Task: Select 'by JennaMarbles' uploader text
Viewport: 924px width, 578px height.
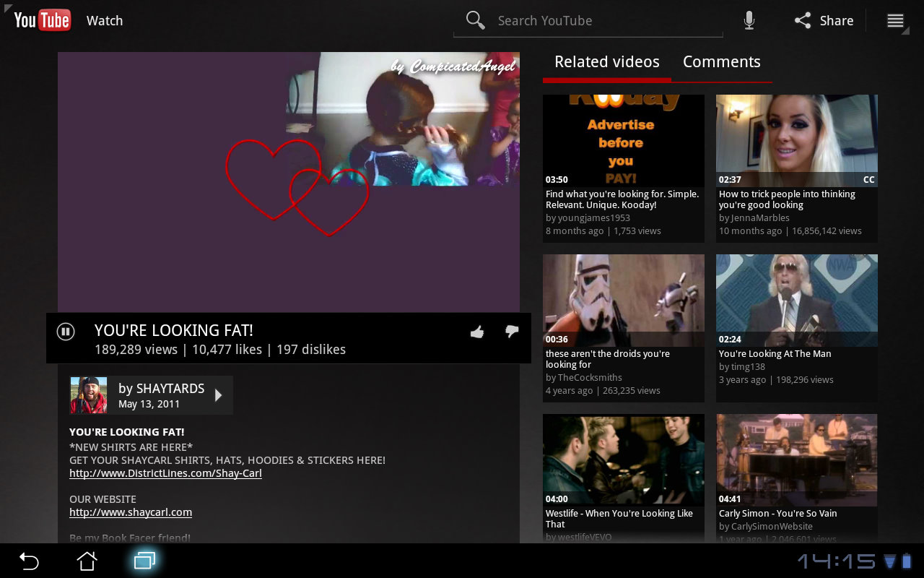Action: 754,218
